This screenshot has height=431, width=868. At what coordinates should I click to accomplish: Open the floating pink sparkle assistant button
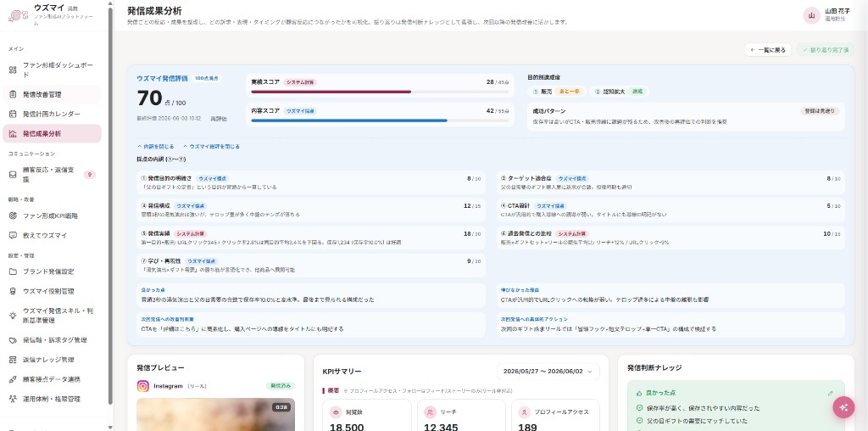coord(843,407)
